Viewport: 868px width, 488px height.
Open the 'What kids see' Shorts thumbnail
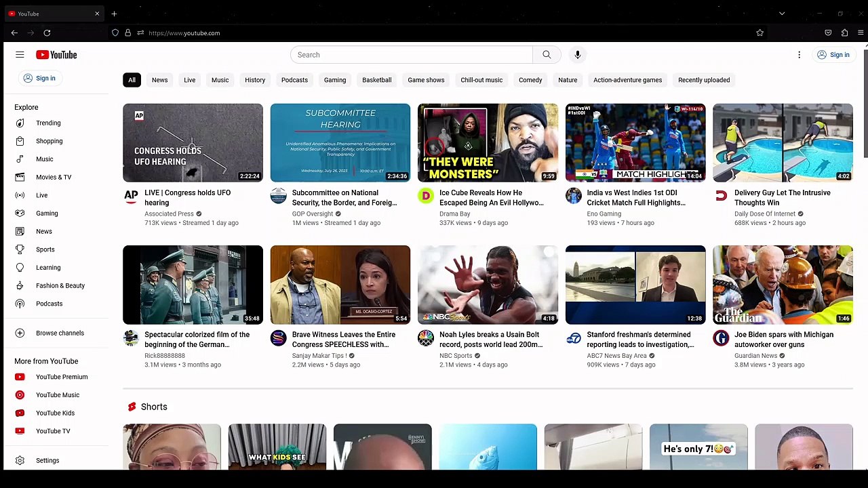coord(277,447)
